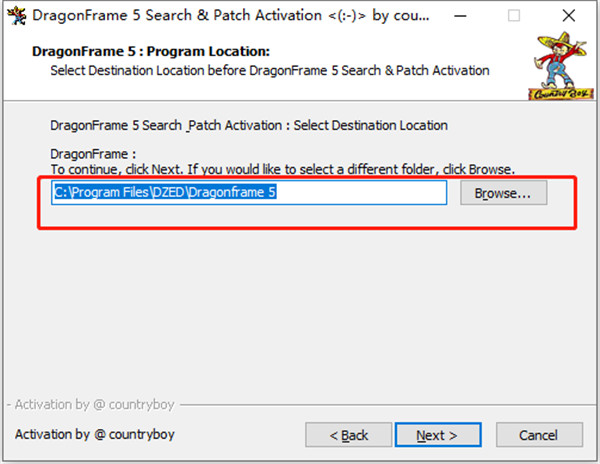Click black 'Activation by @ countryboy' text
Screen dimensions: 600x464
pyautogui.click(x=95, y=435)
